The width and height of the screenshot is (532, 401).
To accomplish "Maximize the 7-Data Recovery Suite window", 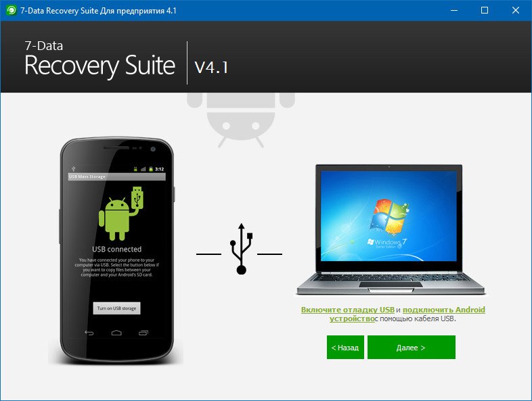I will tap(485, 11).
